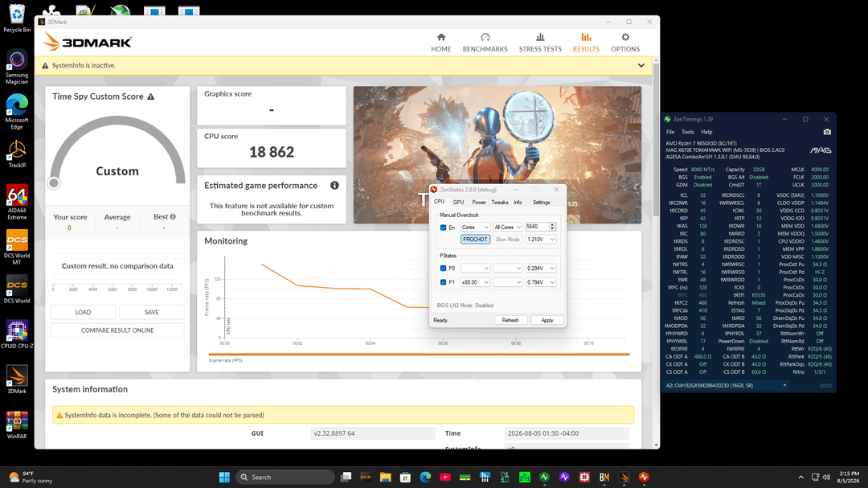
Task: Switch to the Settings tab in ZenStates
Action: pyautogui.click(x=541, y=202)
